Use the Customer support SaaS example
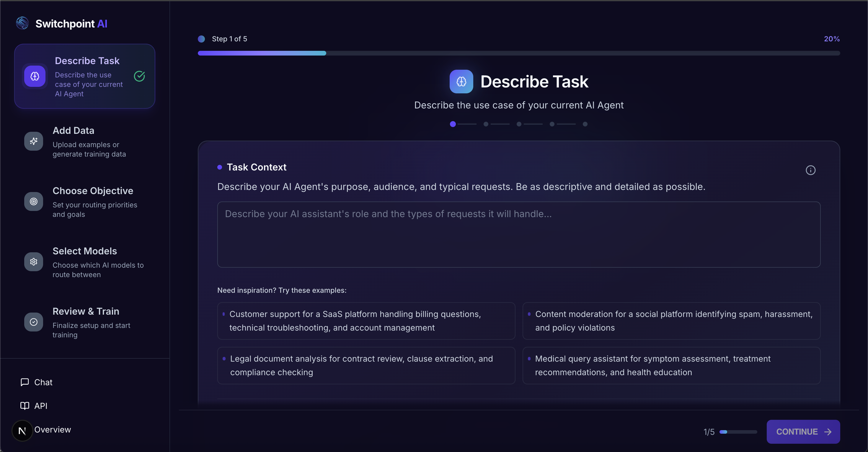Screen dimensions: 868x452 pos(366,321)
